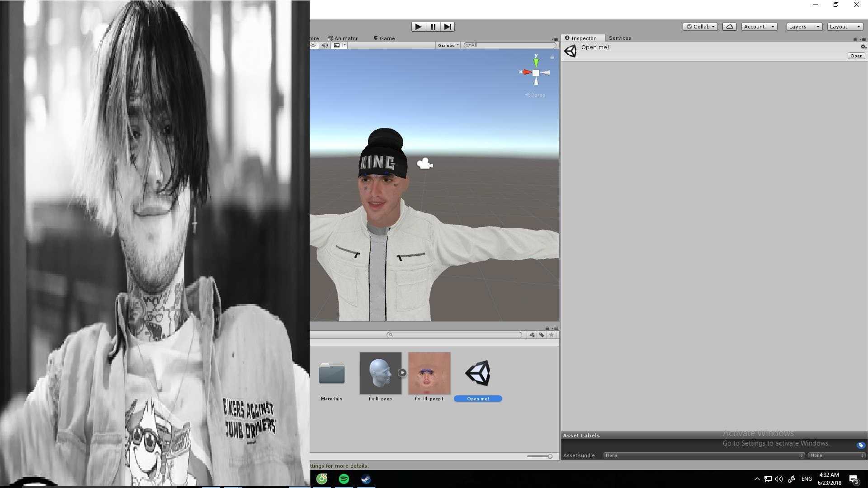Click the favorites star icon
The height and width of the screenshot is (488, 868).
point(552,335)
